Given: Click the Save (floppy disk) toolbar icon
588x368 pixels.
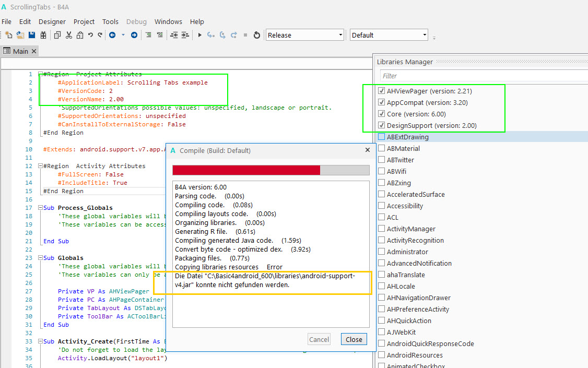Looking at the screenshot, I should click(x=32, y=35).
